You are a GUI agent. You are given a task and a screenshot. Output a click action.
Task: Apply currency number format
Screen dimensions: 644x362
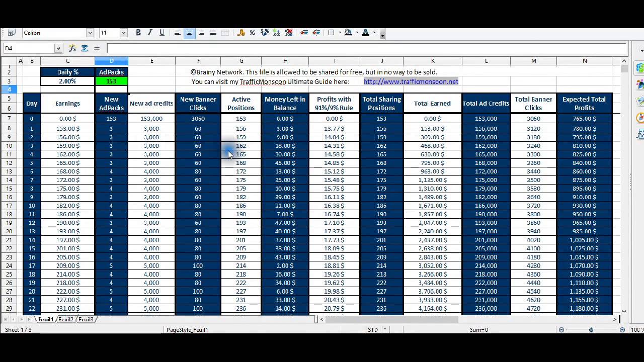(x=240, y=33)
